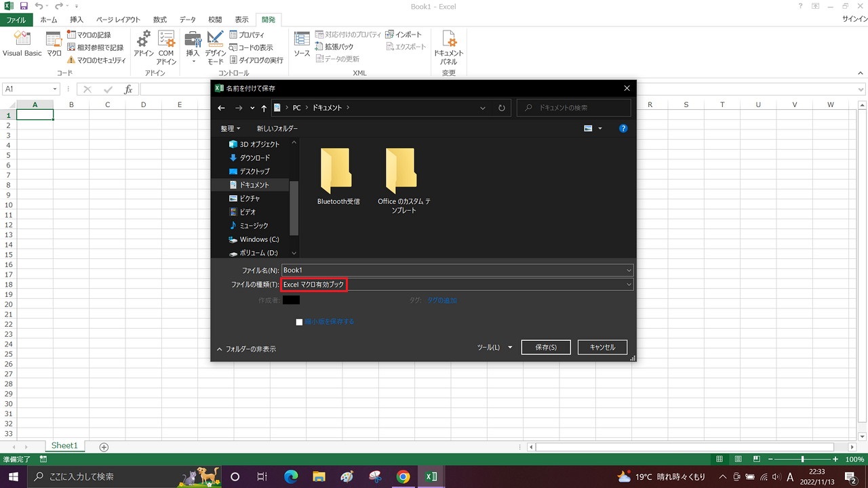
Task: Click XML インポート
Action: point(403,35)
